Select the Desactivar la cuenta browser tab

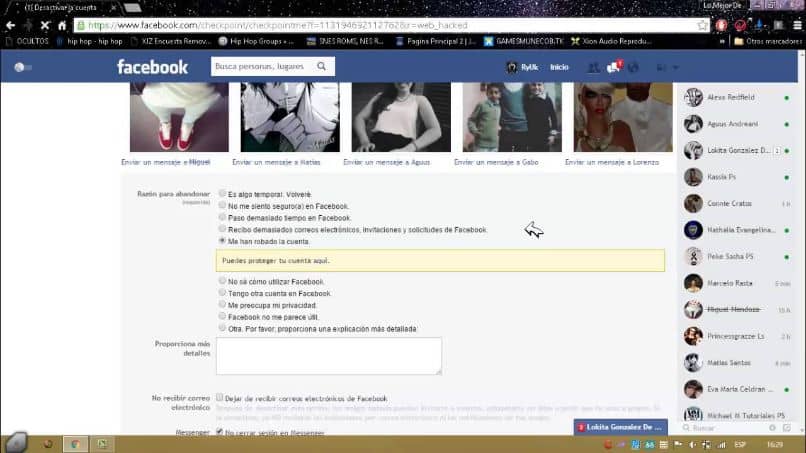tap(65, 8)
